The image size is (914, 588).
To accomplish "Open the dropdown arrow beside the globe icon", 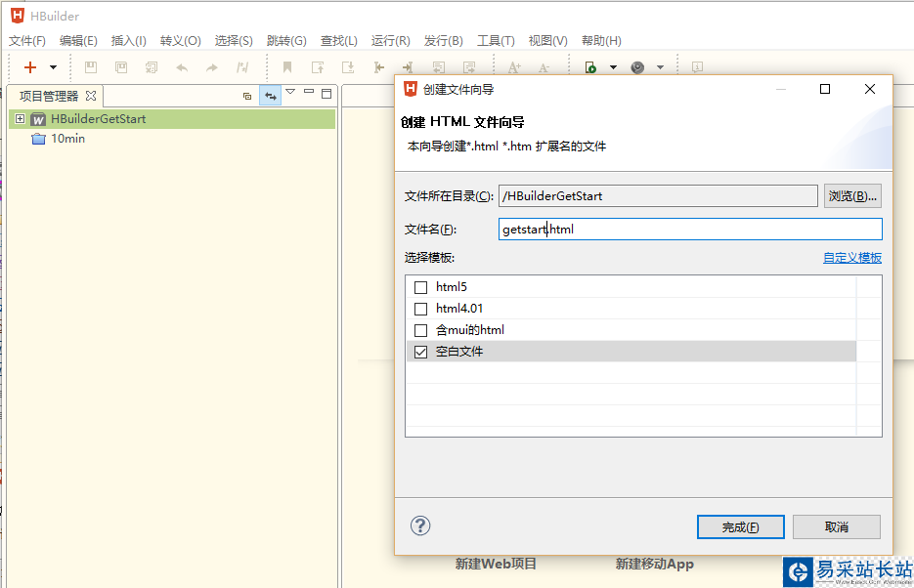I will (x=661, y=67).
